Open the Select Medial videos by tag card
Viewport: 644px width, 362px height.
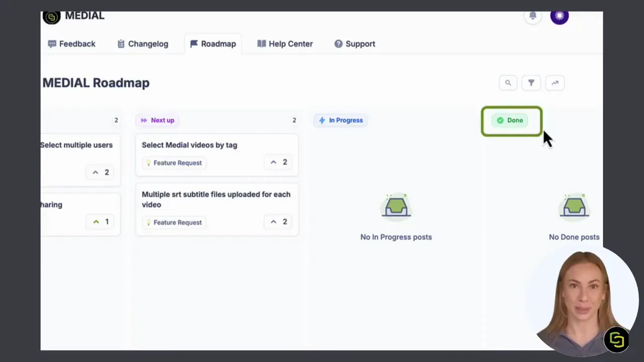(x=217, y=155)
